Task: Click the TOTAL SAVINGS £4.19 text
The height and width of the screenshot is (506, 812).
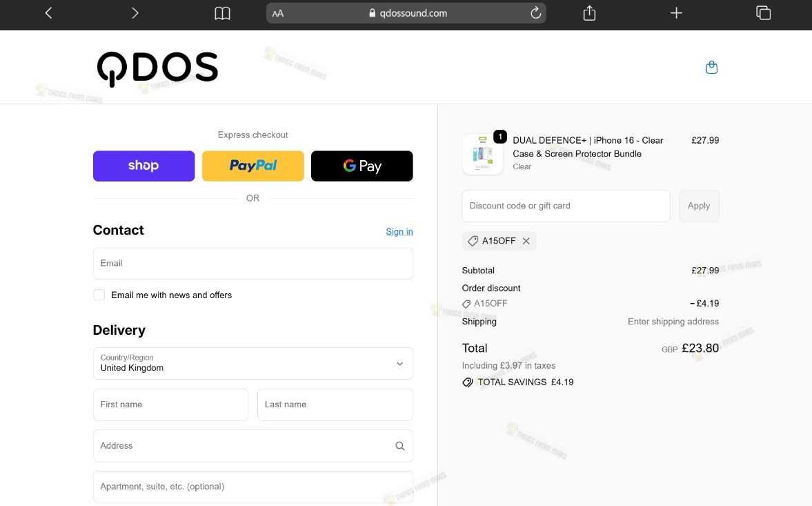Action: click(x=525, y=382)
